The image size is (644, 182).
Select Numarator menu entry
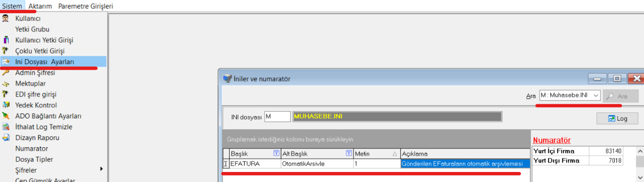click(32, 149)
